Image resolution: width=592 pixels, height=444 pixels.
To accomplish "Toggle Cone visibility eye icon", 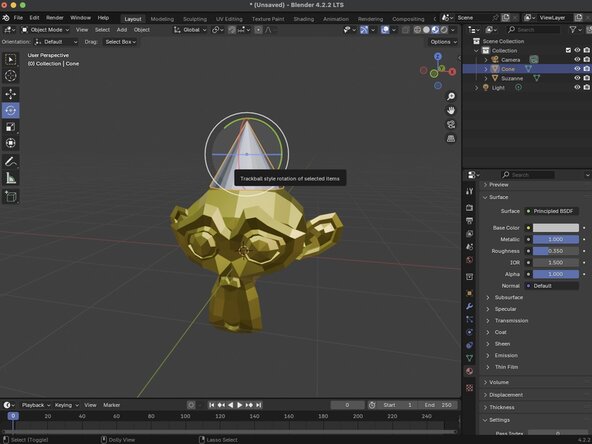I will click(577, 69).
